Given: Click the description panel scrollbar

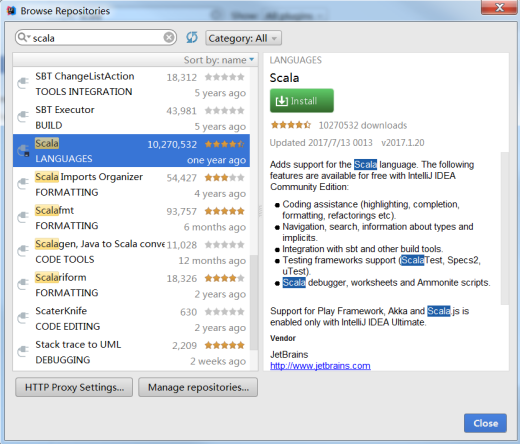Looking at the screenshot, I should pyautogui.click(x=505, y=228).
